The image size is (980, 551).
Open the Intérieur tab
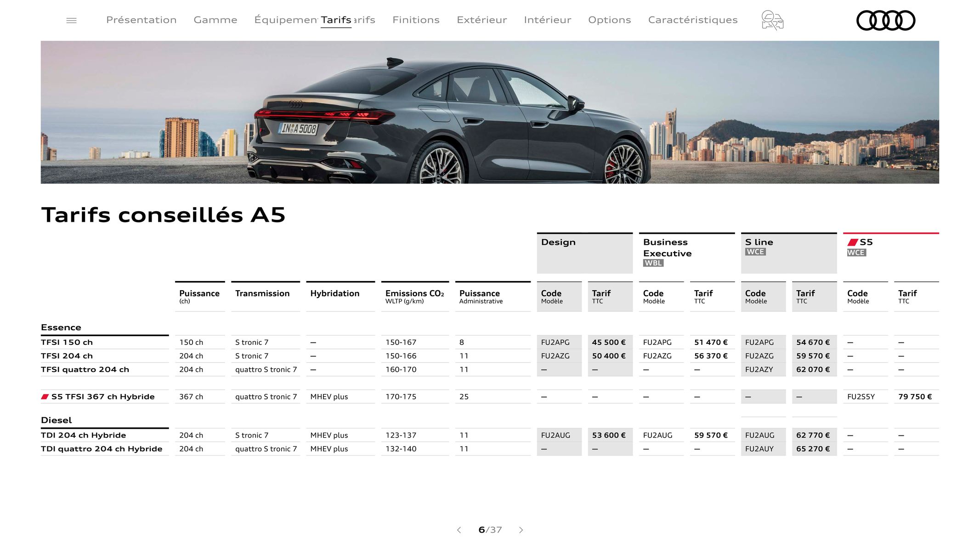548,20
